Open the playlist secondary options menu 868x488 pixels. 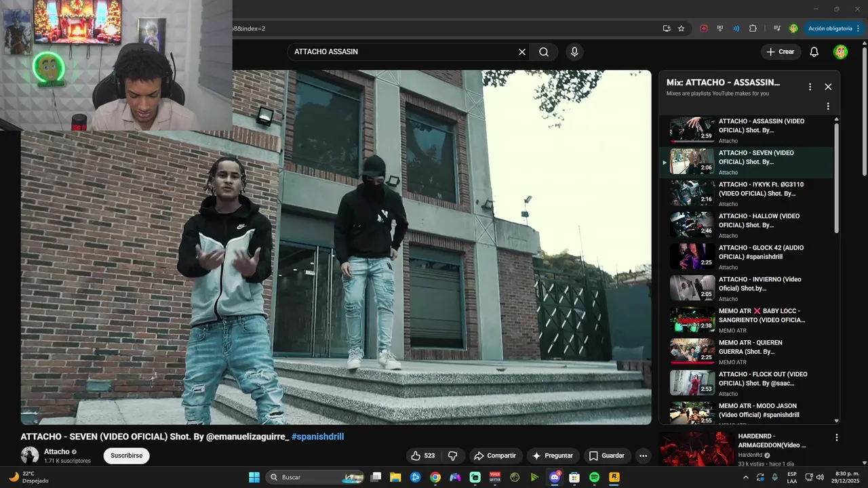(x=828, y=106)
